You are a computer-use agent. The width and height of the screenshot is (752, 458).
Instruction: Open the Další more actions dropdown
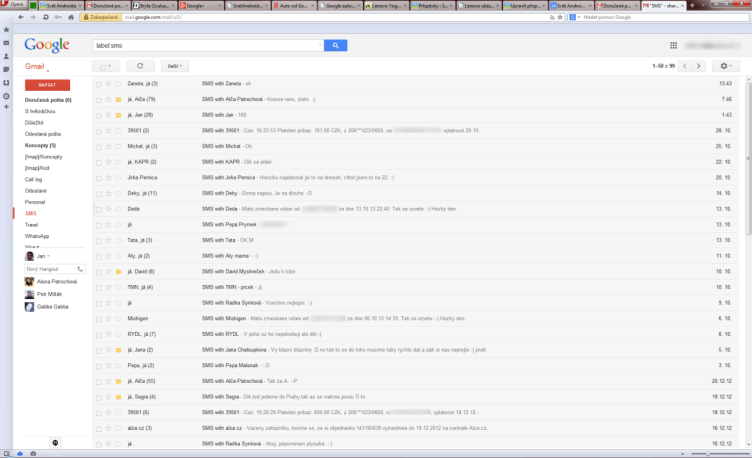tap(175, 66)
